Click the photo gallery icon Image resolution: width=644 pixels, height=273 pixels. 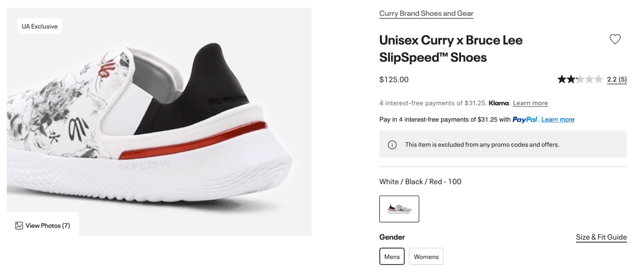click(x=19, y=225)
